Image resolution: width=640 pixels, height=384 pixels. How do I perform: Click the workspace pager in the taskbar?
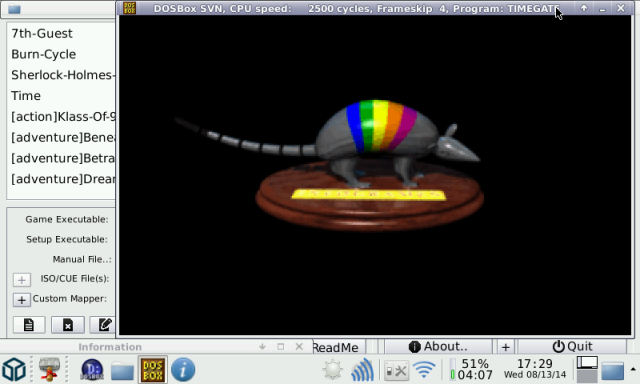click(x=587, y=369)
